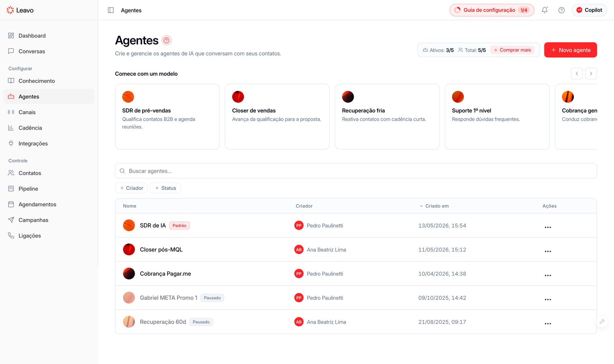The height and width of the screenshot is (364, 614).
Task: Open Copilot button
Action: (x=589, y=10)
